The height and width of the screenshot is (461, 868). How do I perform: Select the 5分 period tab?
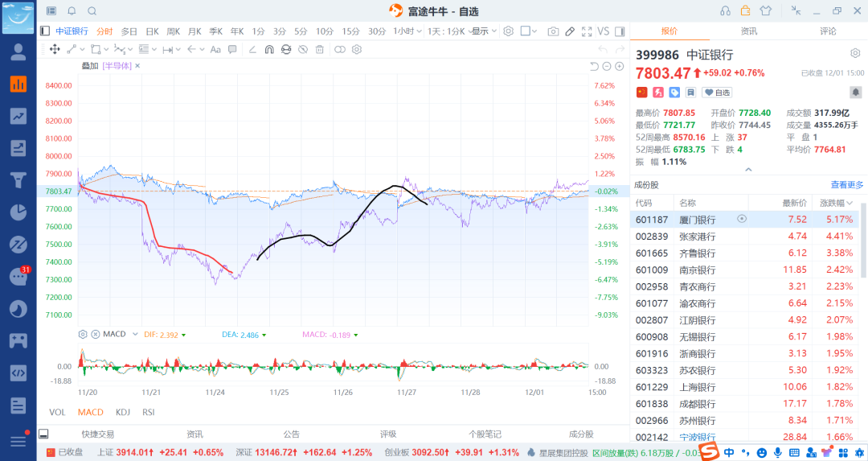pos(301,31)
